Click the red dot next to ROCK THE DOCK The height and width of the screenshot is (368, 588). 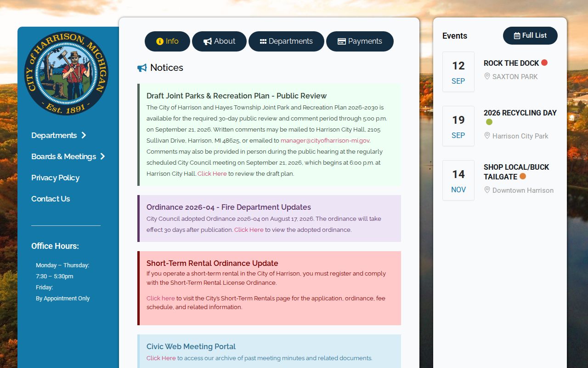pyautogui.click(x=544, y=63)
